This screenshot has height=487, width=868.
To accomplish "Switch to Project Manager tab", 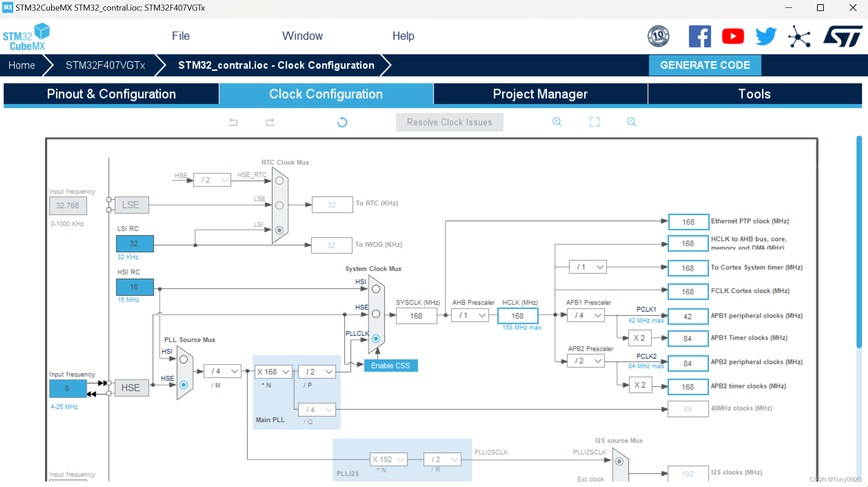I will click(540, 94).
